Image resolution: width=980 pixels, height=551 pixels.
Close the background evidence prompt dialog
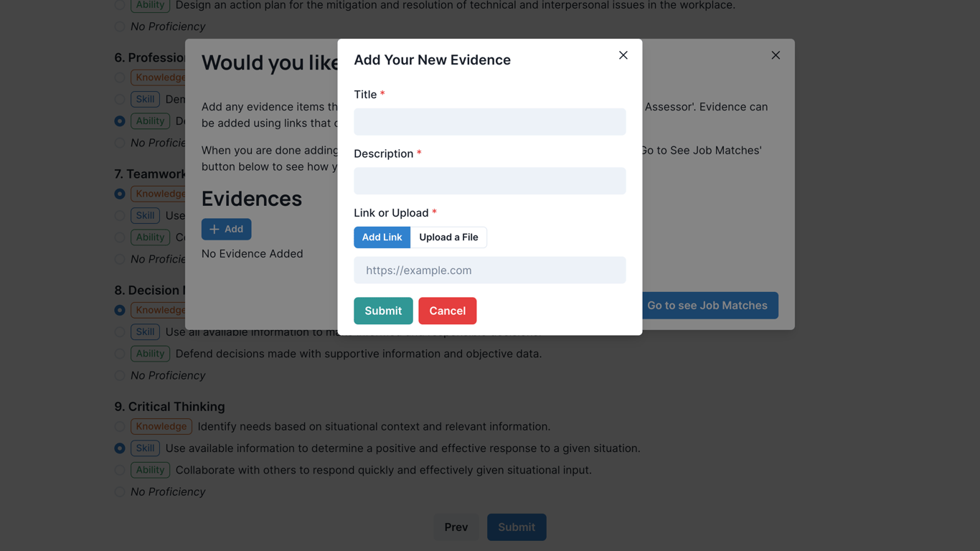pyautogui.click(x=776, y=55)
